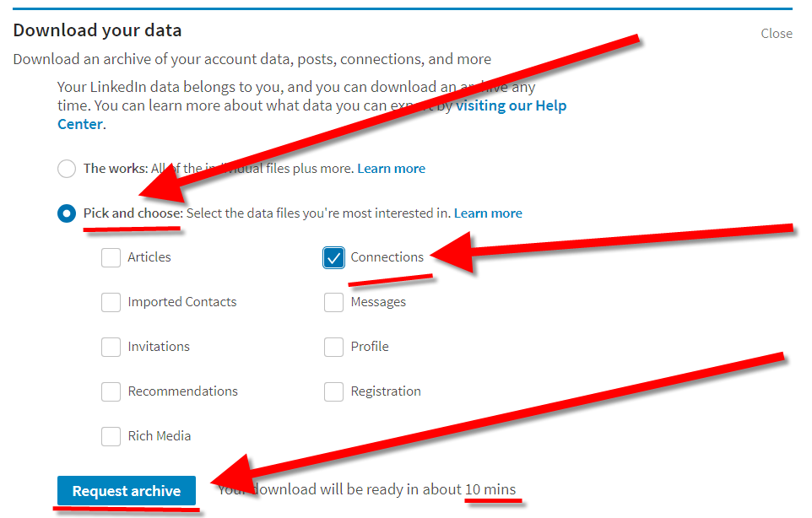Image resolution: width=812 pixels, height=518 pixels.
Task: Click the Request archive button
Action: [x=126, y=490]
